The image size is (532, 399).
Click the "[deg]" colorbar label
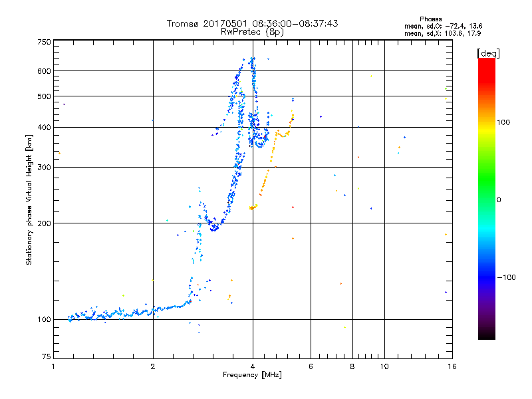pos(488,53)
